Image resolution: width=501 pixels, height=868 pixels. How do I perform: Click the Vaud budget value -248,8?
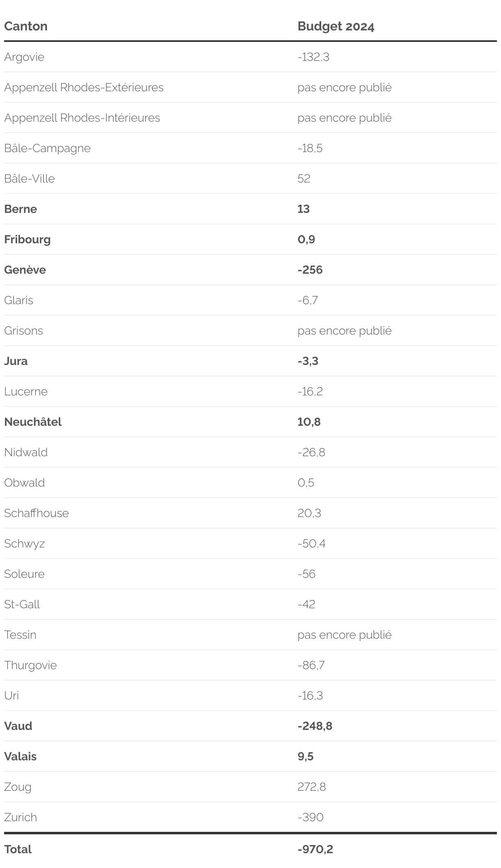pos(315,726)
